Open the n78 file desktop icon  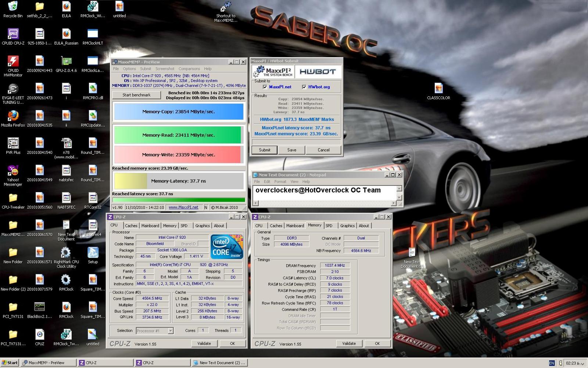pos(66,148)
